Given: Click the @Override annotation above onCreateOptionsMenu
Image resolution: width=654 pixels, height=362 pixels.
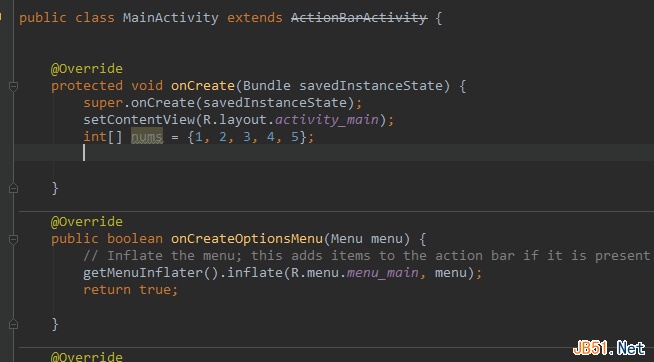Looking at the screenshot, I should tap(87, 222).
